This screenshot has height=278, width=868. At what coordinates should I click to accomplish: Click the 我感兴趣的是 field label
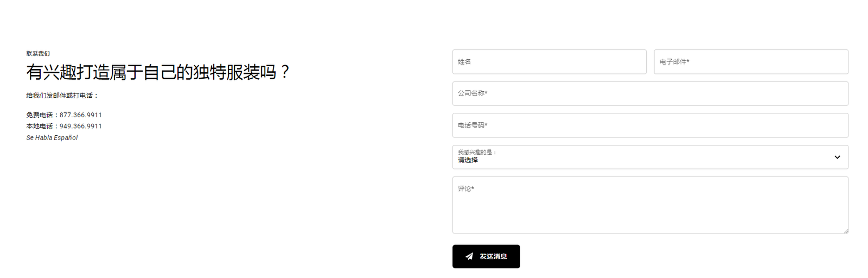[477, 152]
